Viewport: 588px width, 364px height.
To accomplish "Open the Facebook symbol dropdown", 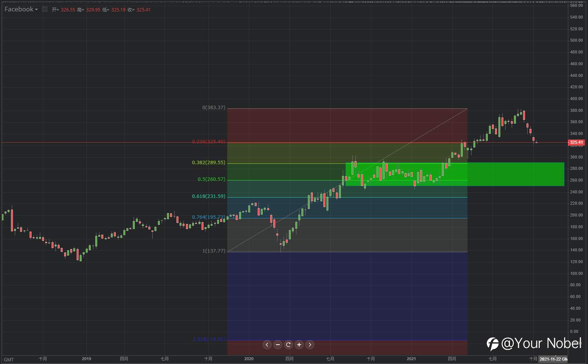I will (x=21, y=9).
